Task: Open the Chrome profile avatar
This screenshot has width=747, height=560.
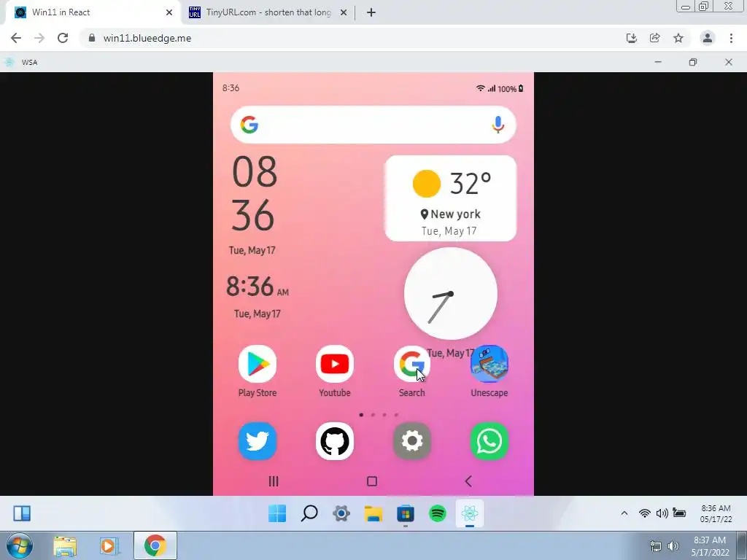Action: [708, 38]
